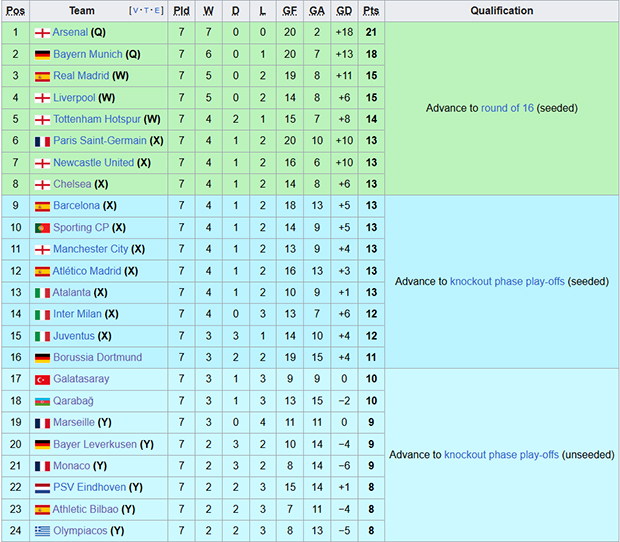
Task: Click the E (edit) template link
Action: pos(157,11)
